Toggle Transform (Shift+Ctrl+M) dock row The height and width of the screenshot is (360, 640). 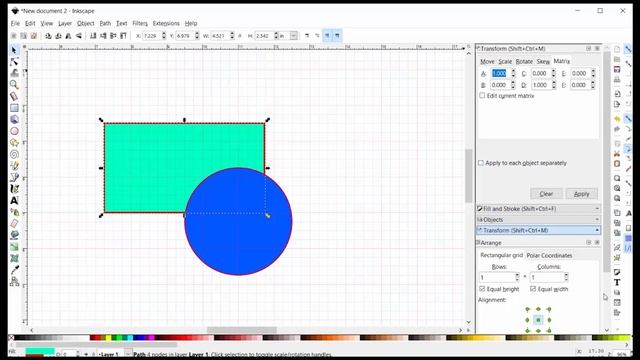click(x=538, y=230)
